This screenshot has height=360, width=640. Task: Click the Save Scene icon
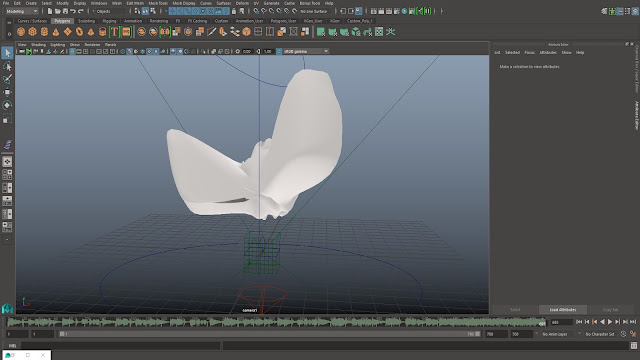pos(65,11)
